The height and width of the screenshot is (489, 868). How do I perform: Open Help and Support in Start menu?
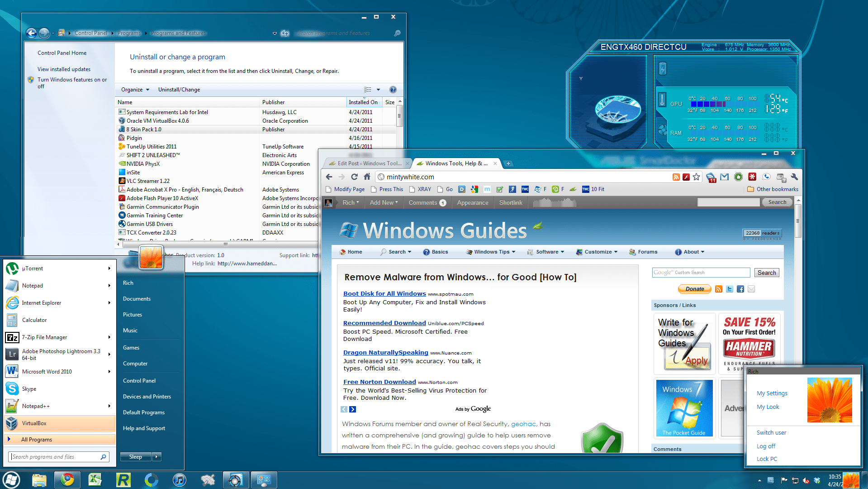(x=144, y=428)
